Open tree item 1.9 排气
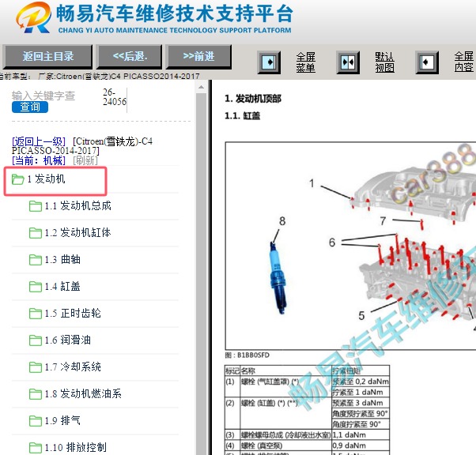476x455 pixels. pos(62,420)
